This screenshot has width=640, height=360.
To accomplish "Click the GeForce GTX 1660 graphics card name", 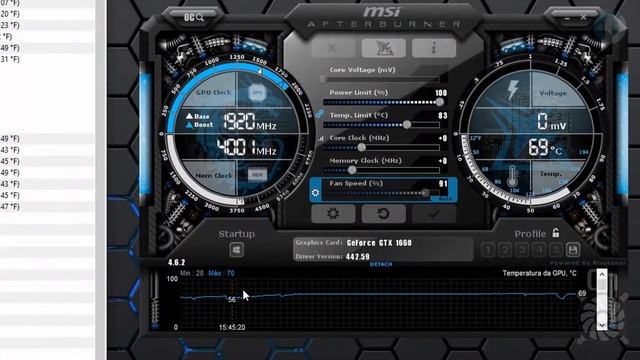I will click(x=379, y=243).
